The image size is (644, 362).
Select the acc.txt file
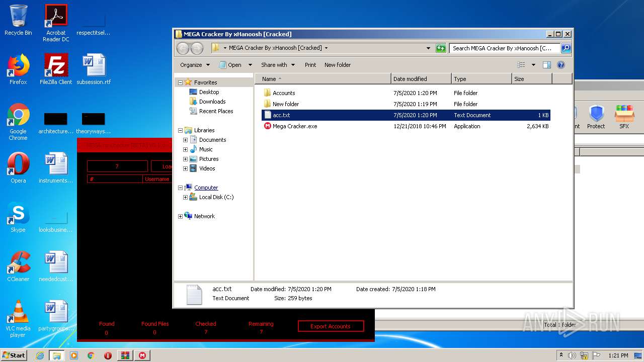[x=406, y=115]
